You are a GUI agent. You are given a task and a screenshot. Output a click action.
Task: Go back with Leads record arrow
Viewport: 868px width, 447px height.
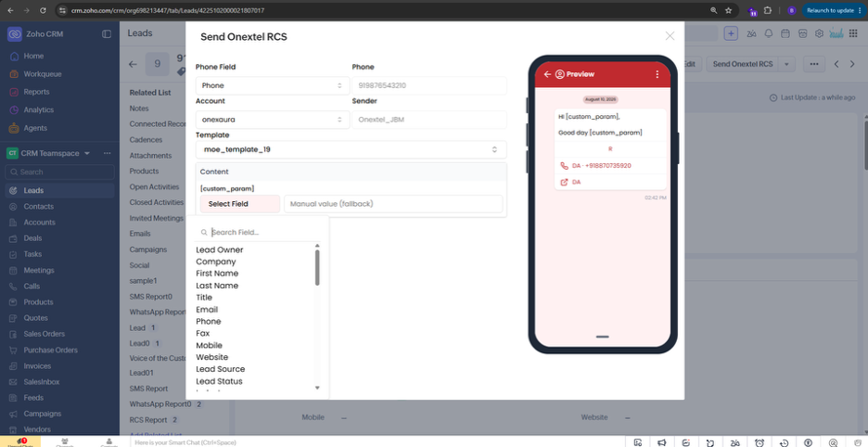click(x=133, y=64)
